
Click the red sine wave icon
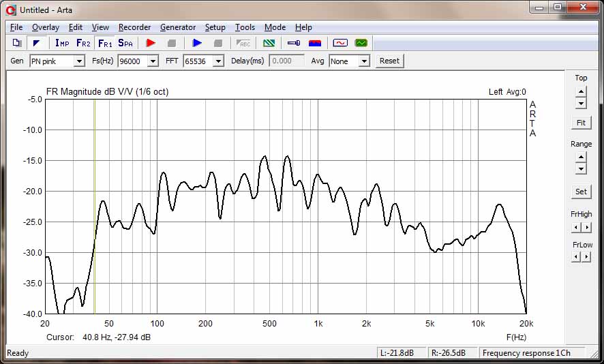click(340, 43)
